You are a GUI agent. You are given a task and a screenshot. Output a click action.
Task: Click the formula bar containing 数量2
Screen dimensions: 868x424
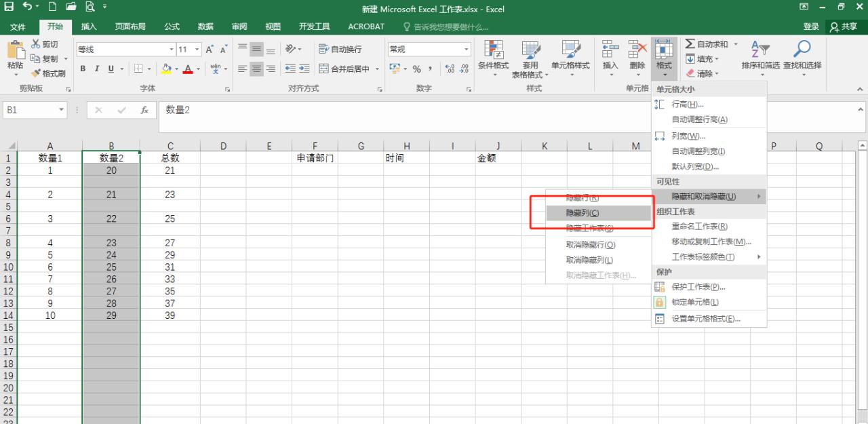click(x=506, y=117)
